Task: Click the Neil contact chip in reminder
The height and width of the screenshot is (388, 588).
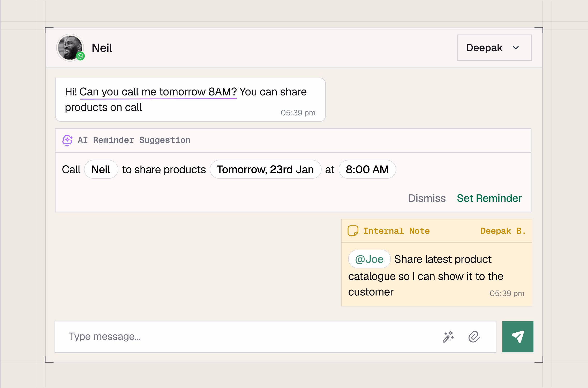Action: coord(101,169)
